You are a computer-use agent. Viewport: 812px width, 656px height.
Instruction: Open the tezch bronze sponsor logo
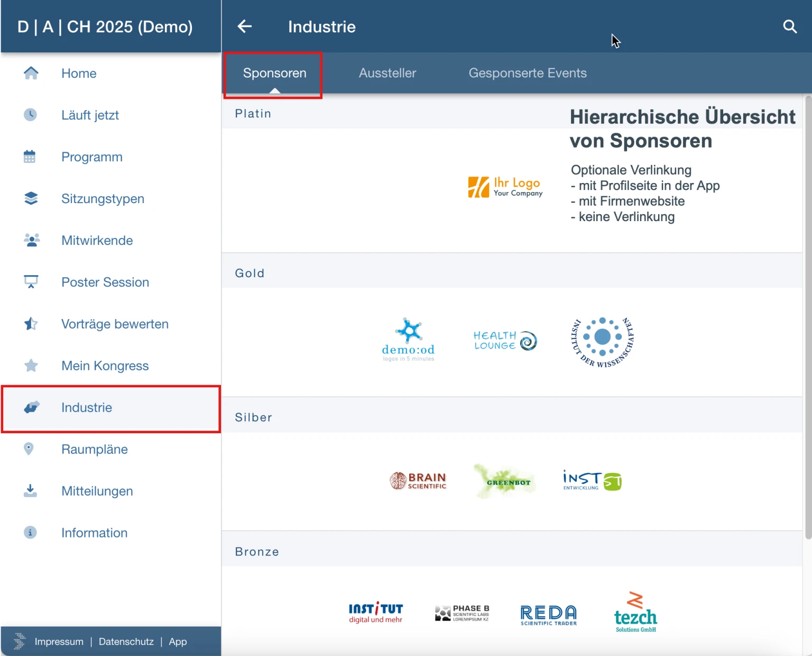[635, 613]
